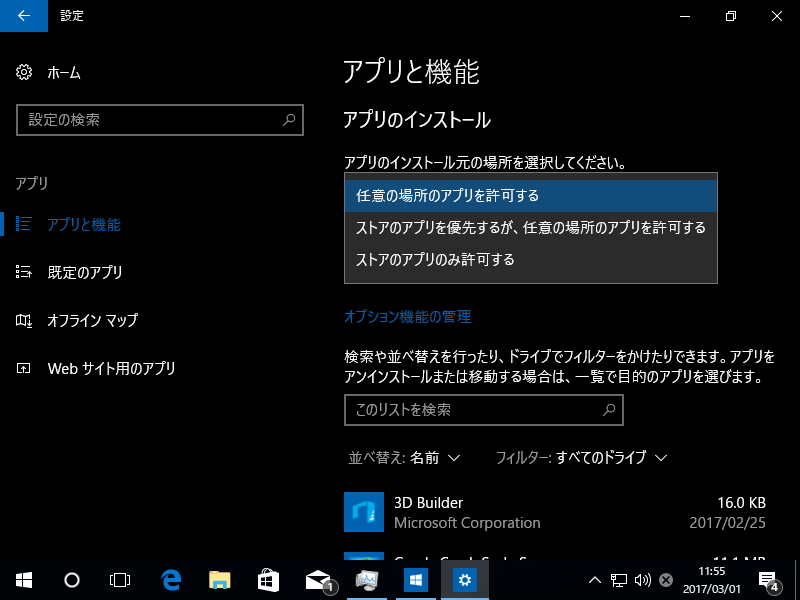Launch File Explorer from the taskbar
Image resolution: width=800 pixels, height=600 pixels.
point(219,580)
